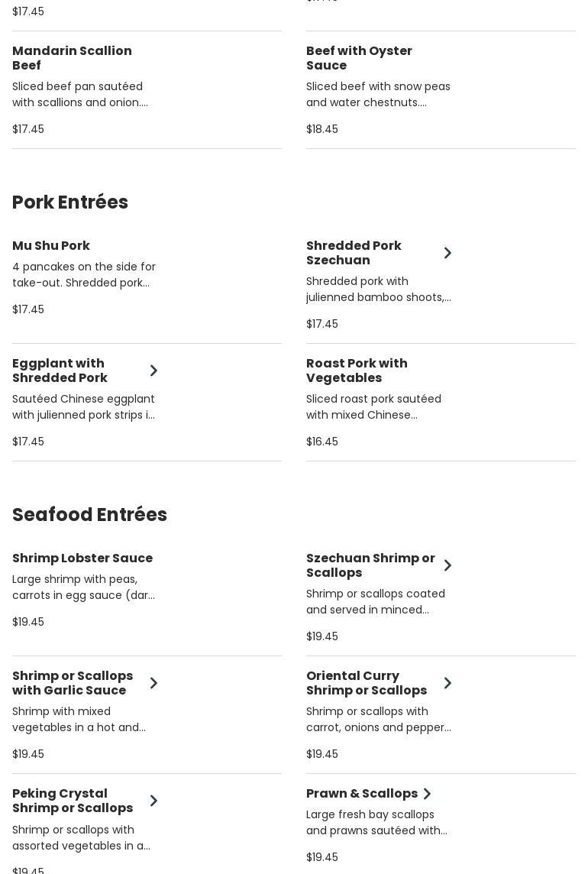Click arrow beside Peking Crystal Shrimp or Scallops
The image size is (588, 874).
[x=153, y=801]
